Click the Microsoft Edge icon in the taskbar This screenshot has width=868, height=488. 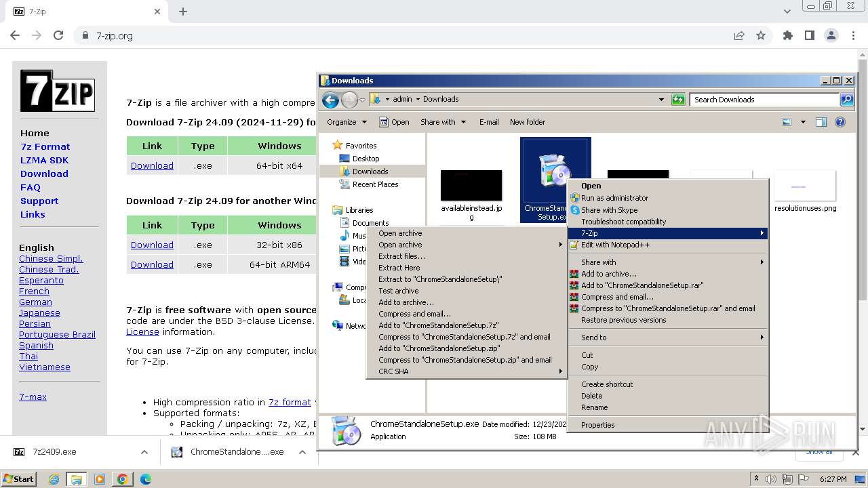(x=146, y=479)
